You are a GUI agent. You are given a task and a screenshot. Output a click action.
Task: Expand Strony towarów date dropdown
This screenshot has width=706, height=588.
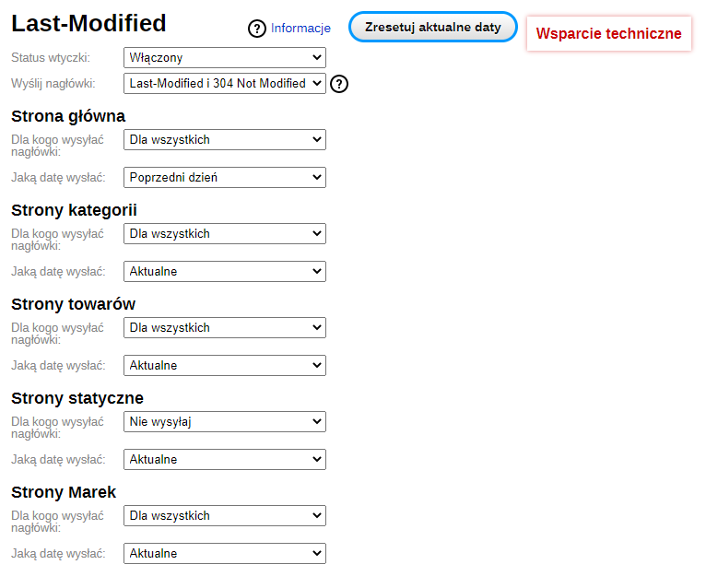(225, 366)
